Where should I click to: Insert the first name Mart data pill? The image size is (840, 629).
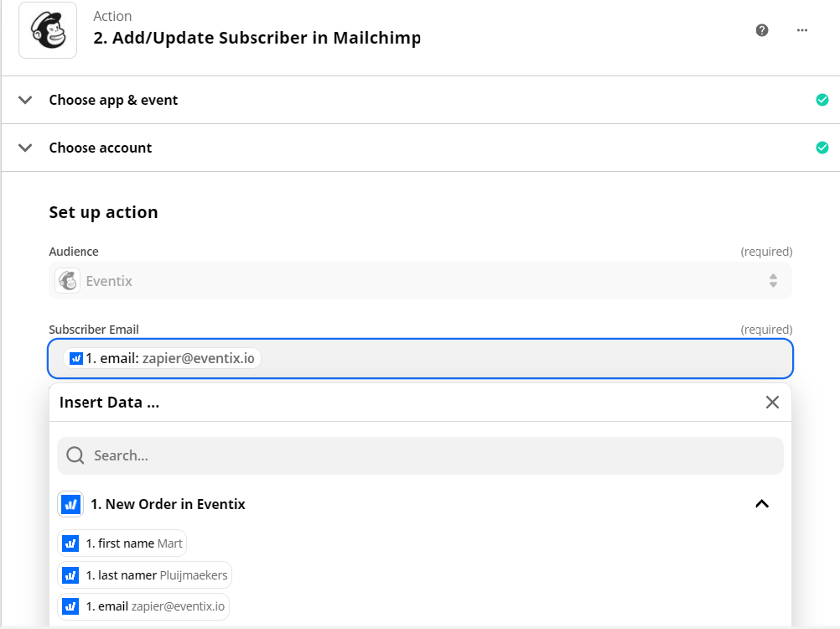click(122, 543)
